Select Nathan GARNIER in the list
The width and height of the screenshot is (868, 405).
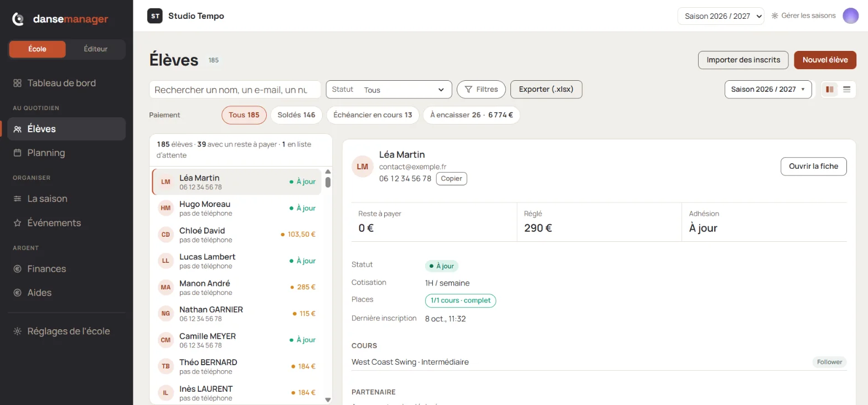(237, 314)
